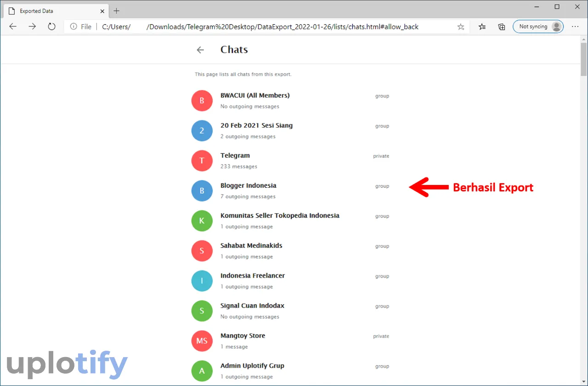The height and width of the screenshot is (386, 588).
Task: Click the 'private' label for Mangtoy Store
Action: [x=381, y=336]
